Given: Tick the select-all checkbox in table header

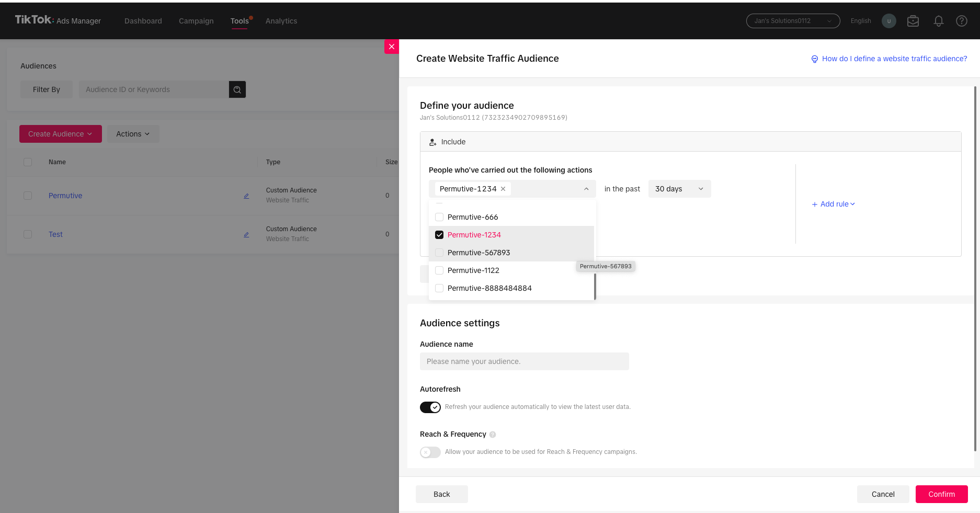Looking at the screenshot, I should click(28, 162).
